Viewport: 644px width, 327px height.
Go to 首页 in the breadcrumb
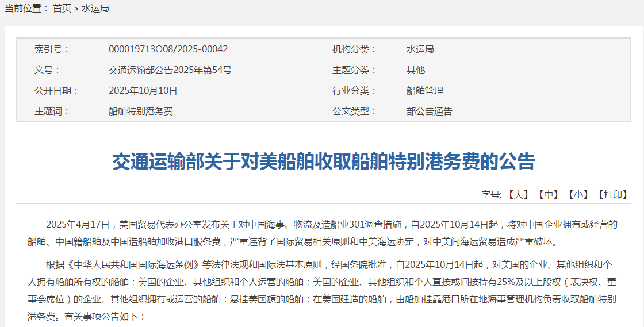(x=62, y=9)
